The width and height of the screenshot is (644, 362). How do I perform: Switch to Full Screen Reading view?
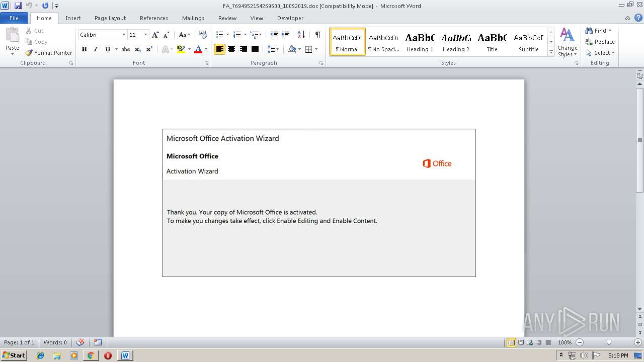[520, 342]
